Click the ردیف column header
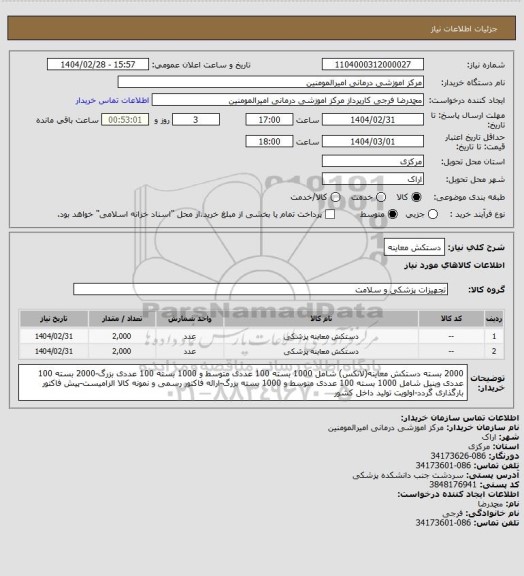This screenshot has width=524, height=576. (x=494, y=319)
